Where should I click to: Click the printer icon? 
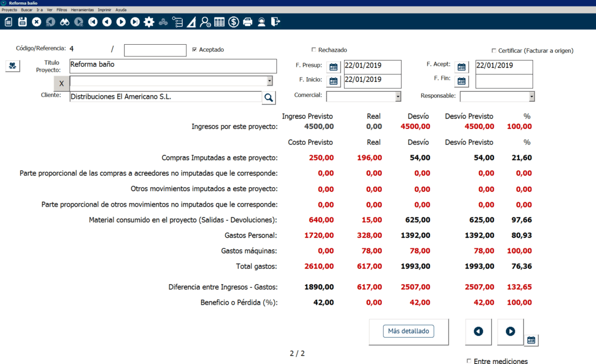pyautogui.click(x=247, y=22)
